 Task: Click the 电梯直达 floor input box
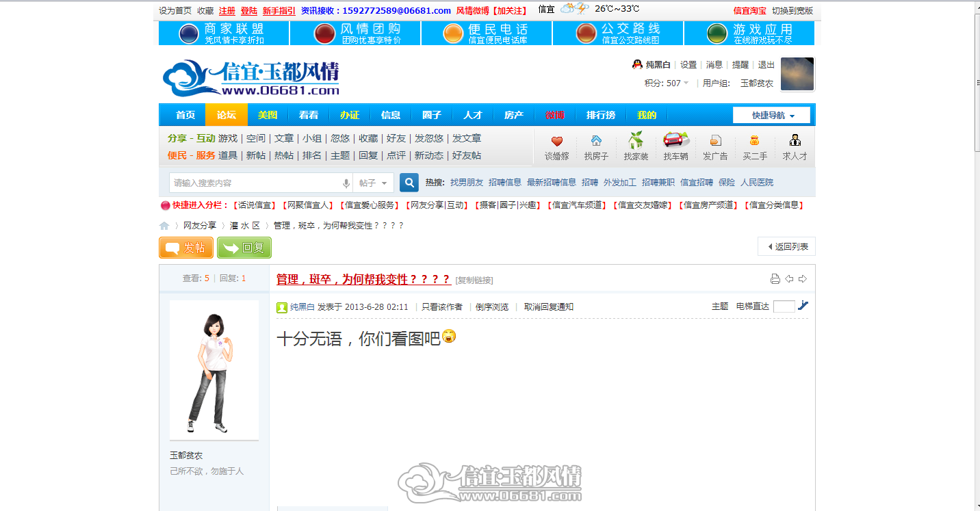click(784, 306)
